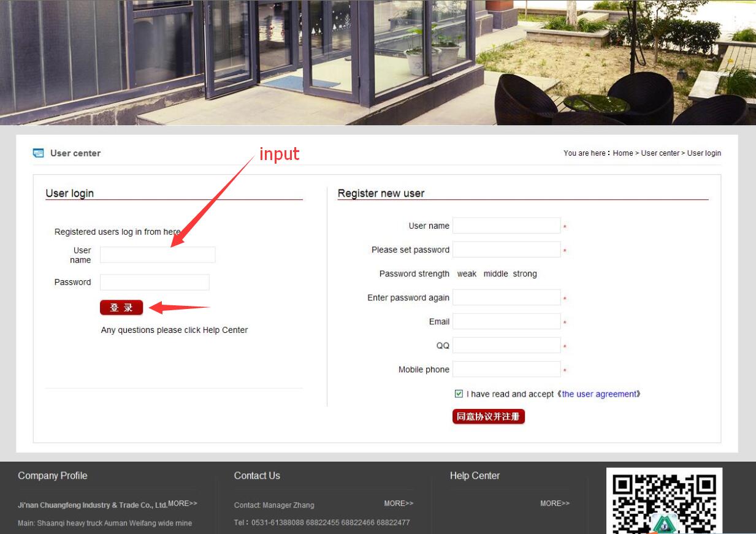Open MORE under Company Profile
The width and height of the screenshot is (756, 534).
coord(183,503)
